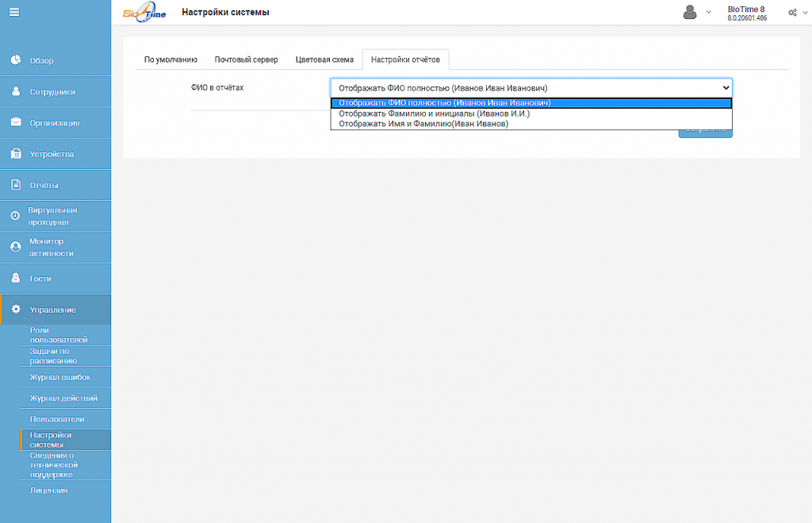Expand the chevron beside the header gears
The image size is (812, 523).
pos(805,13)
